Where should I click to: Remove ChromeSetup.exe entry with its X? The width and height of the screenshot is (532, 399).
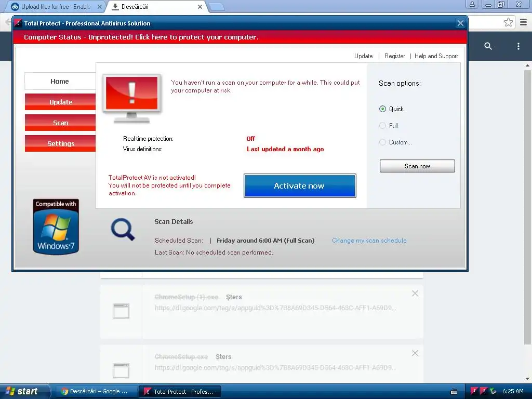tap(415, 353)
